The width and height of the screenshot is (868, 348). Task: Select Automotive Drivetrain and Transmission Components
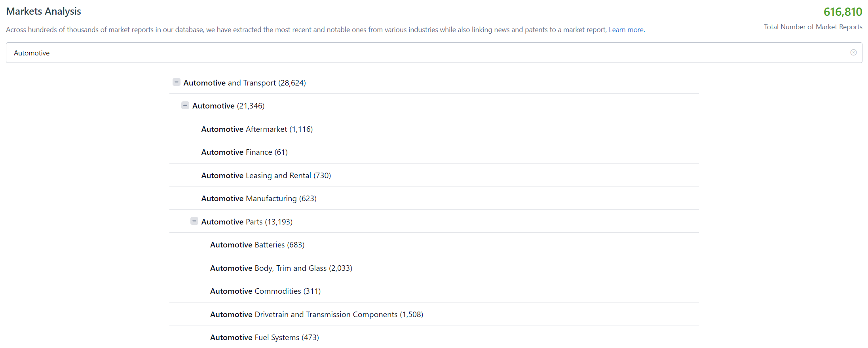coord(317,315)
